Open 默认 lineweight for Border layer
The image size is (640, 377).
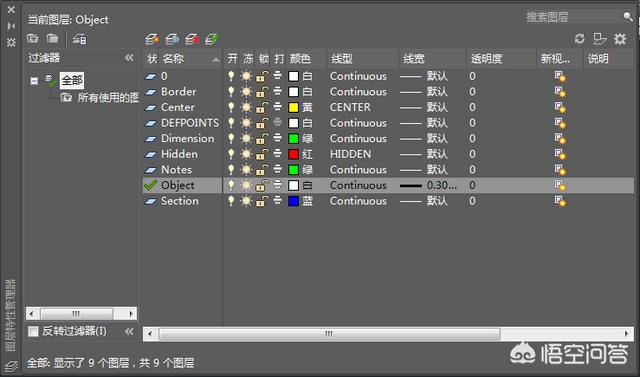click(x=424, y=92)
